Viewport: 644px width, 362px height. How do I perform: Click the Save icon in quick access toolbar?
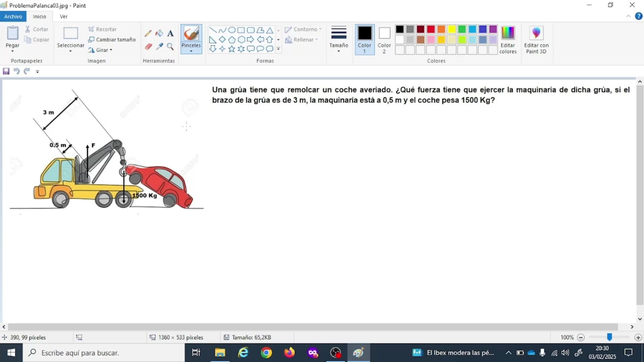(x=6, y=71)
